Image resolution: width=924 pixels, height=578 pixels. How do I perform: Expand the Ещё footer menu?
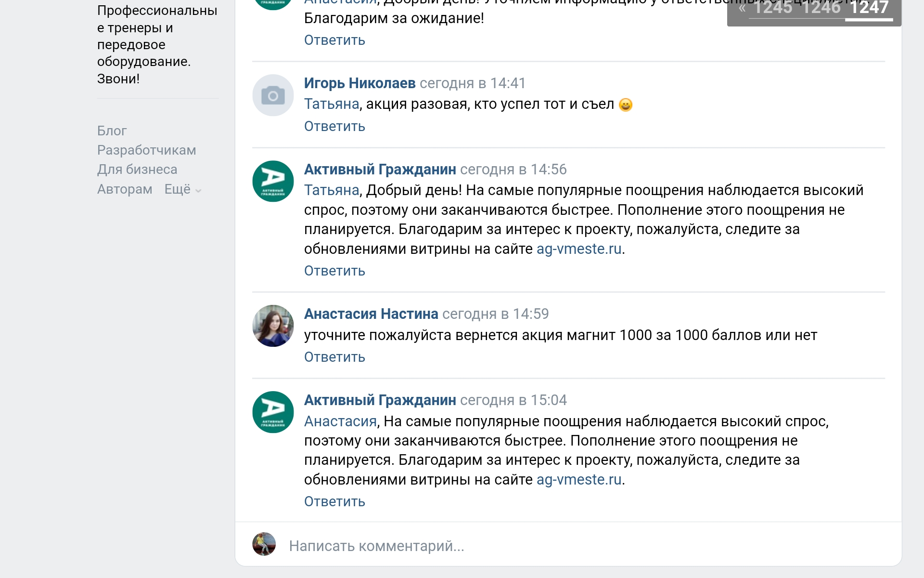pos(183,189)
